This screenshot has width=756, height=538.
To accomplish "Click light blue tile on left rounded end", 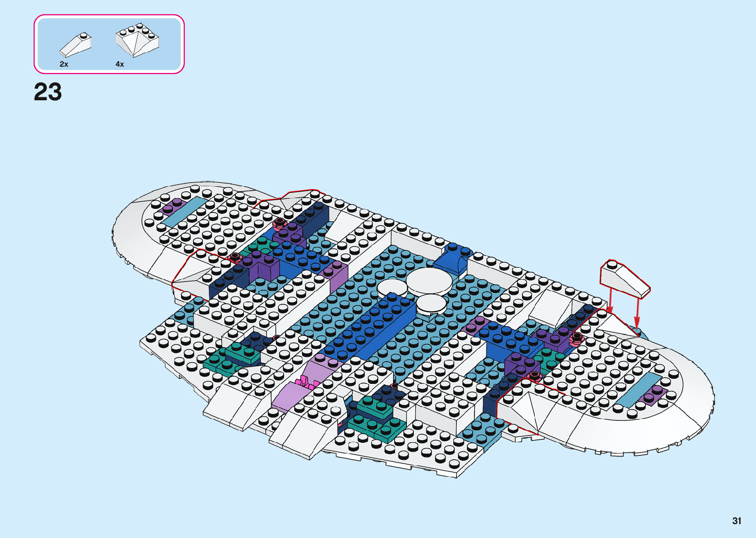I will point(182,212).
